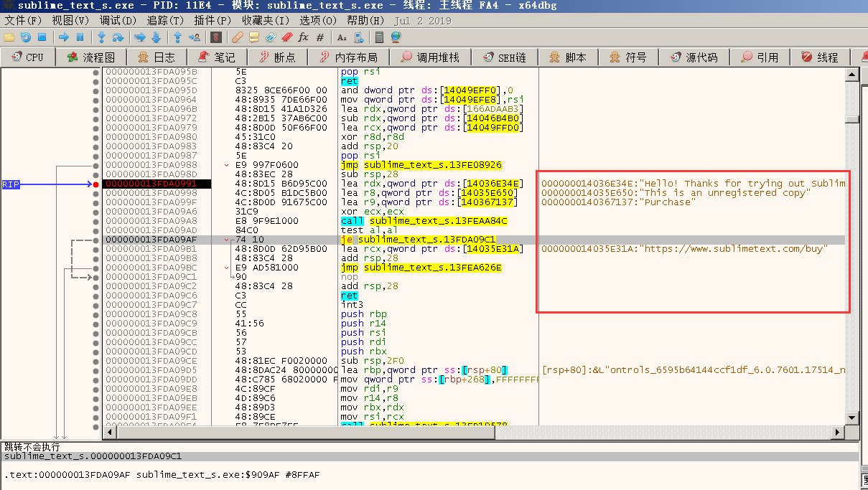Open the 帮助(H) menu
868x490 pixels.
click(365, 21)
